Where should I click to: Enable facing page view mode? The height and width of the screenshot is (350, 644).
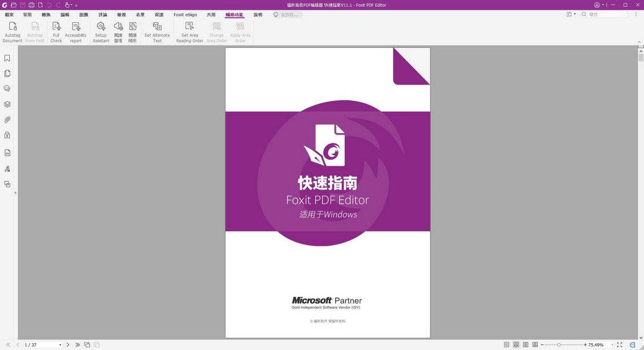[x=525, y=345]
